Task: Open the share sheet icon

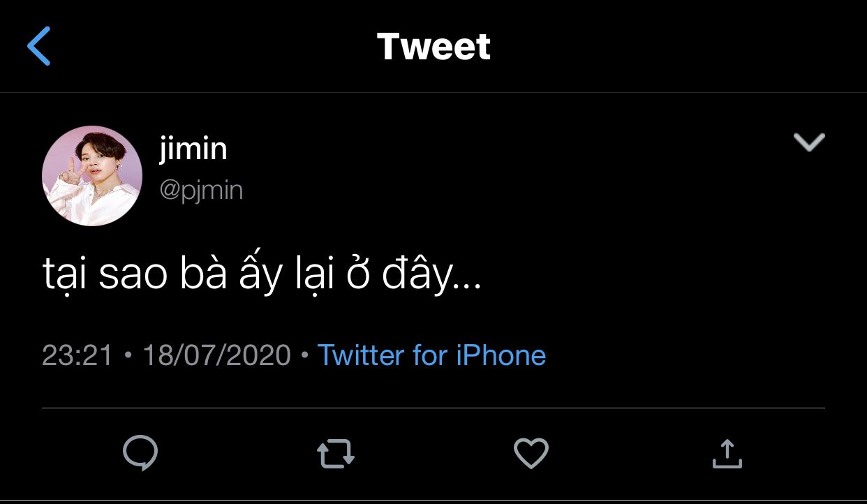Action: (727, 454)
